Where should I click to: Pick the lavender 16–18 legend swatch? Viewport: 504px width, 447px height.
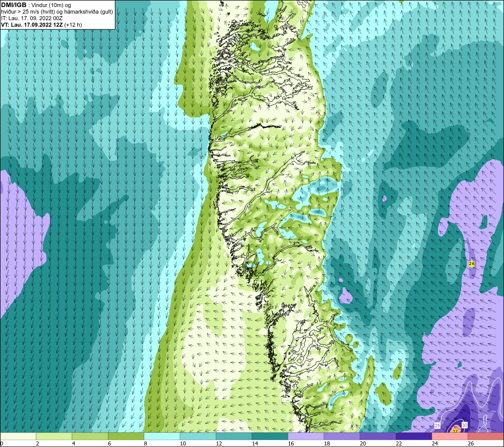click(306, 436)
